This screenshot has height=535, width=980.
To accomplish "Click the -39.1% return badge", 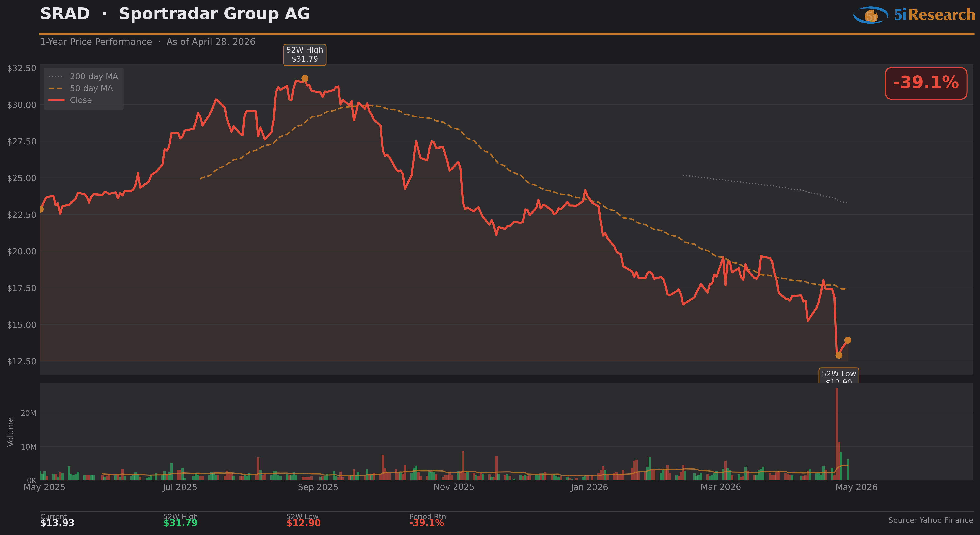I will [x=926, y=83].
